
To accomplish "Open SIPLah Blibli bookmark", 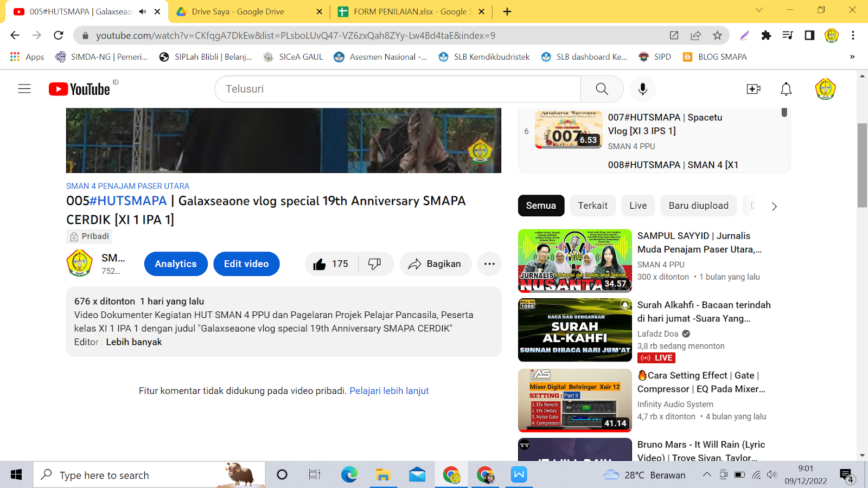I will click(206, 57).
